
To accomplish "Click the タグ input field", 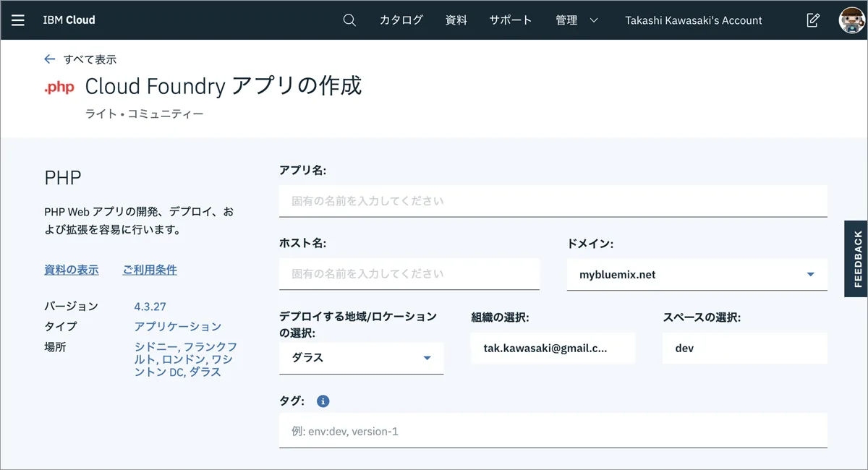I will click(x=553, y=431).
